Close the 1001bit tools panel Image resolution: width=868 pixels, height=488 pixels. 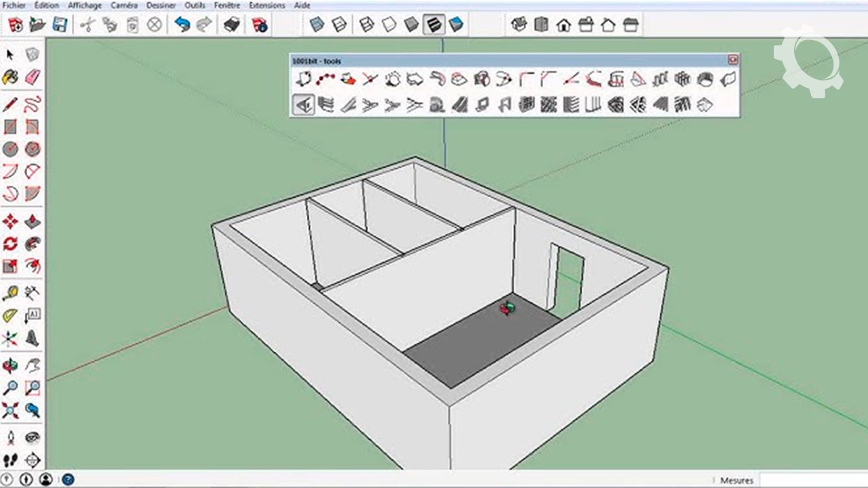732,60
